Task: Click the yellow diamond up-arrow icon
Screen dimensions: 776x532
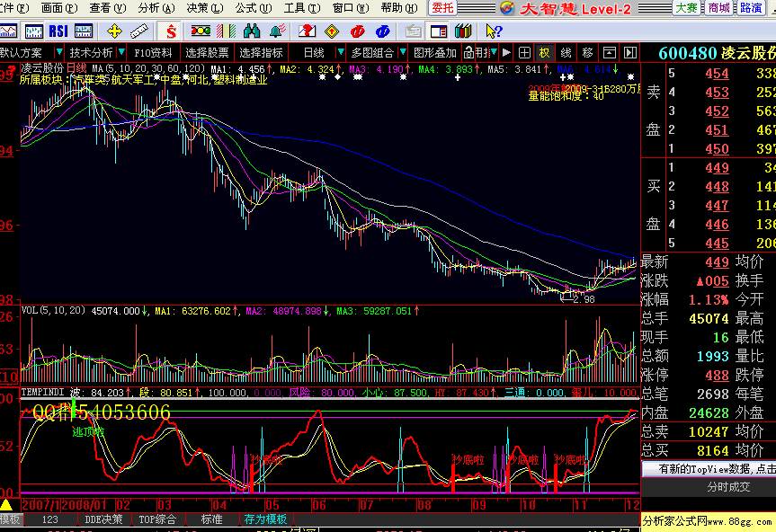Action: coord(332,31)
